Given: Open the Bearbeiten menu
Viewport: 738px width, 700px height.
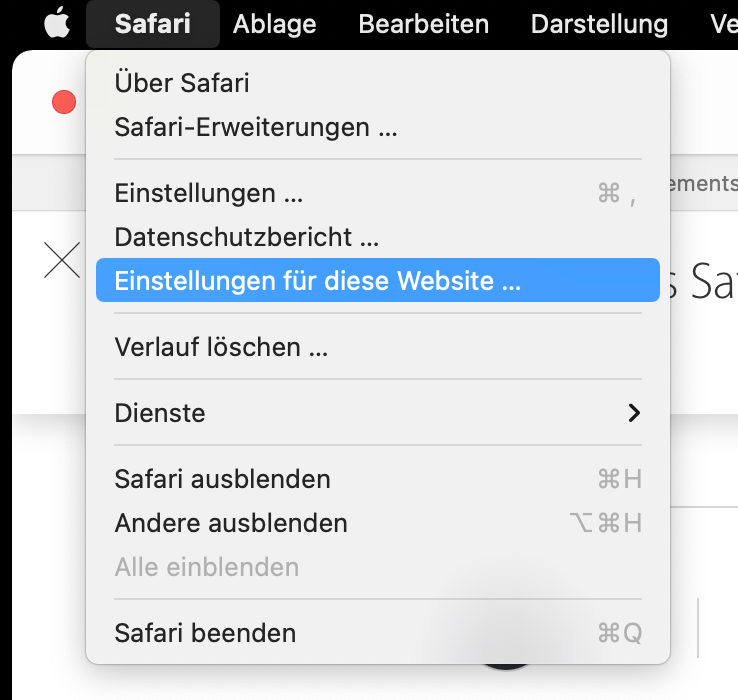Looking at the screenshot, I should [x=423, y=24].
